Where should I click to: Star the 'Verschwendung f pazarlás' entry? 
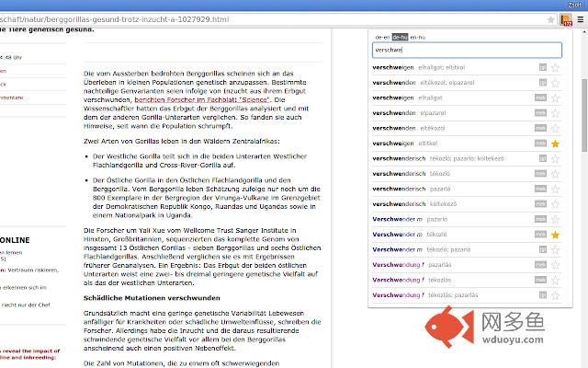(x=555, y=265)
